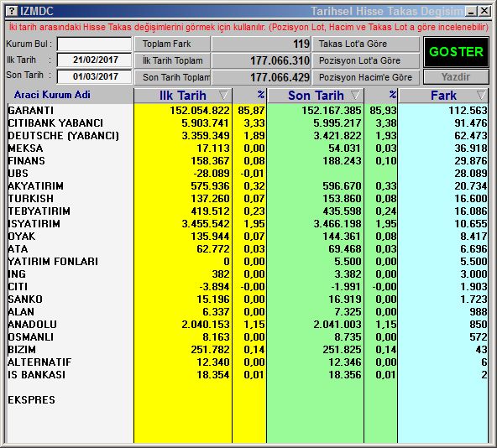Click Son Tarih value 3.466.198
This screenshot has height=448, width=497.
tap(337, 224)
